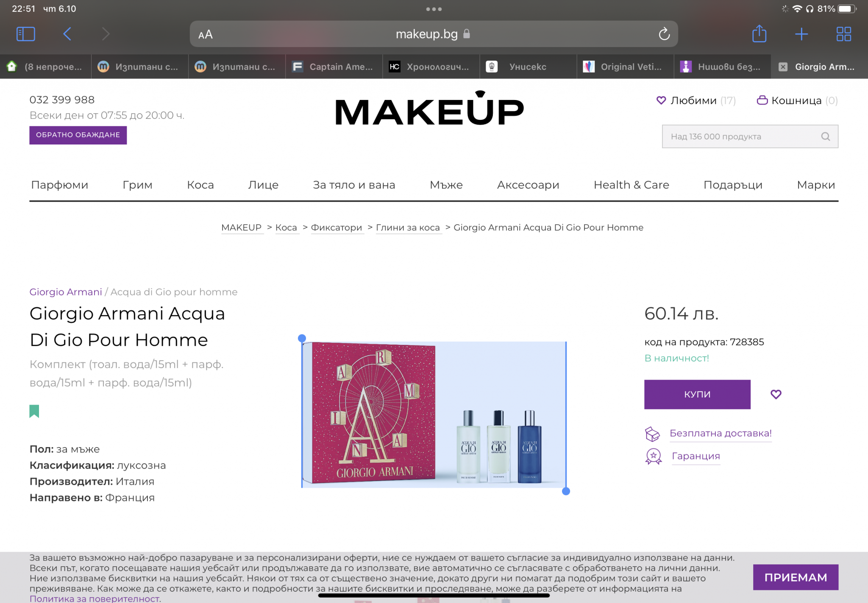Click the Armani gift set product image

[434, 414]
